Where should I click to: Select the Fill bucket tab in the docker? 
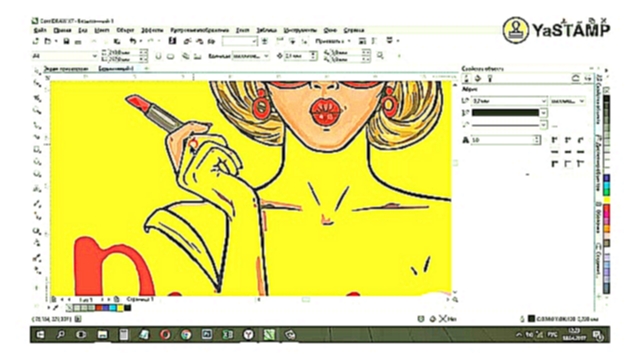click(478, 78)
